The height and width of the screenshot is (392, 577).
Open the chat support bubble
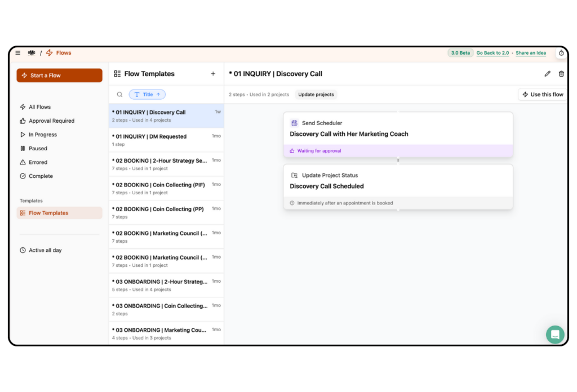click(x=555, y=334)
